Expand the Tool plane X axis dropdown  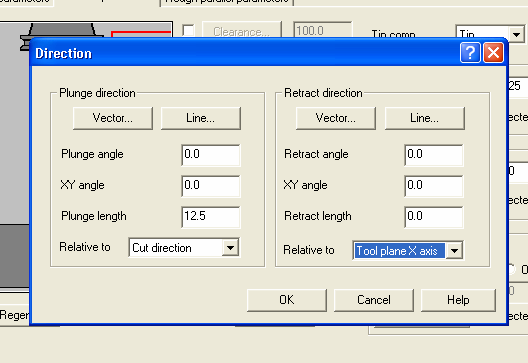[x=454, y=251]
